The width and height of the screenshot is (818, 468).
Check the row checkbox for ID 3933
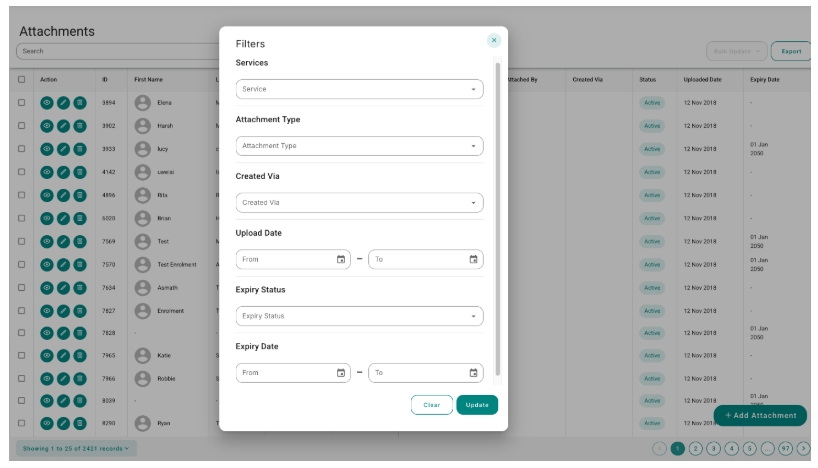(x=21, y=149)
